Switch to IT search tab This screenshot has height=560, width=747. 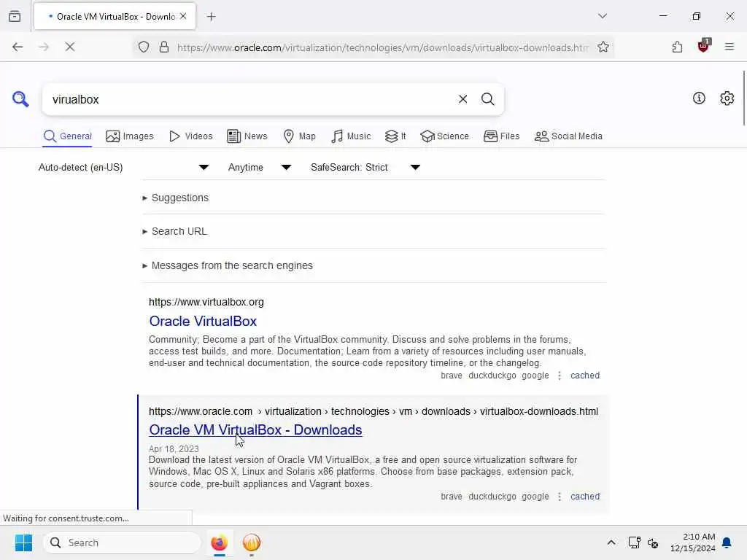395,136
